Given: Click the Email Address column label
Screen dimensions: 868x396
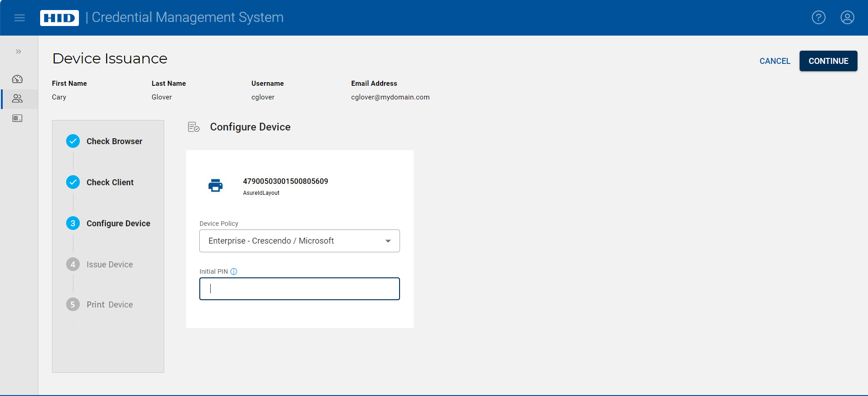Looking at the screenshot, I should (374, 83).
